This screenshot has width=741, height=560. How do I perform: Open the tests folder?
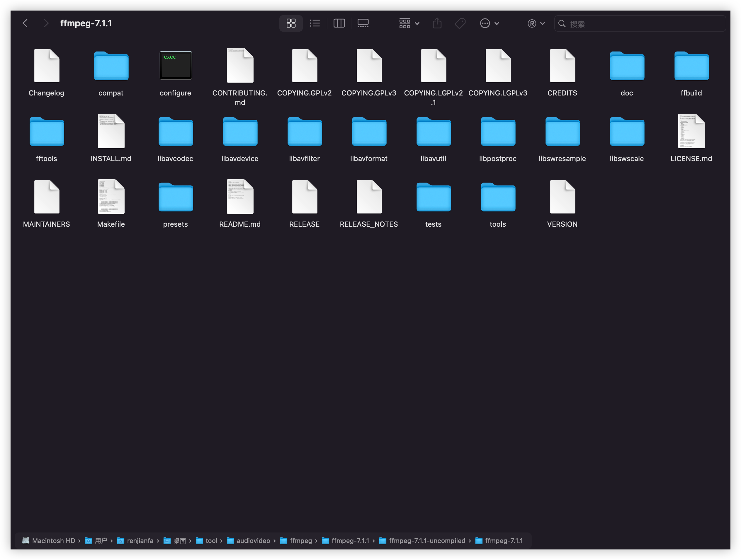tap(433, 197)
